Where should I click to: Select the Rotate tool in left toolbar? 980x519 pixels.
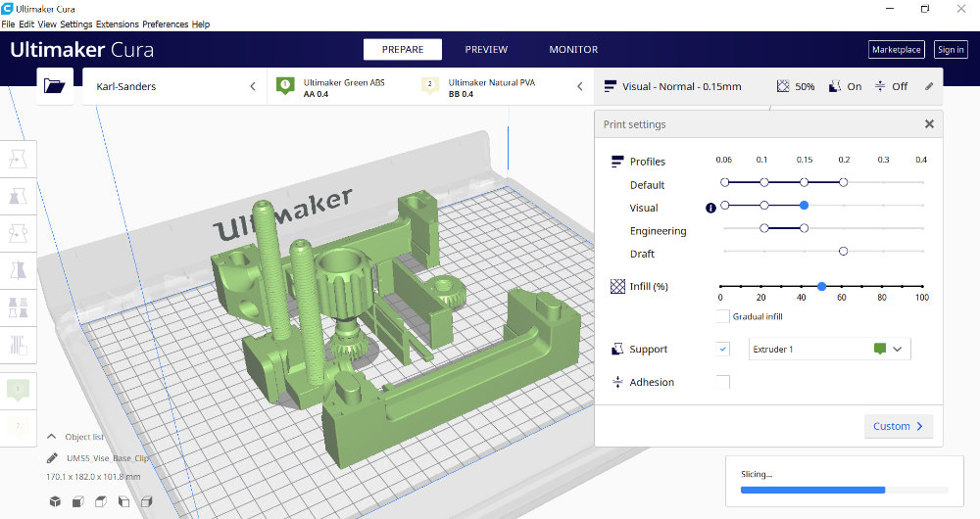18,233
